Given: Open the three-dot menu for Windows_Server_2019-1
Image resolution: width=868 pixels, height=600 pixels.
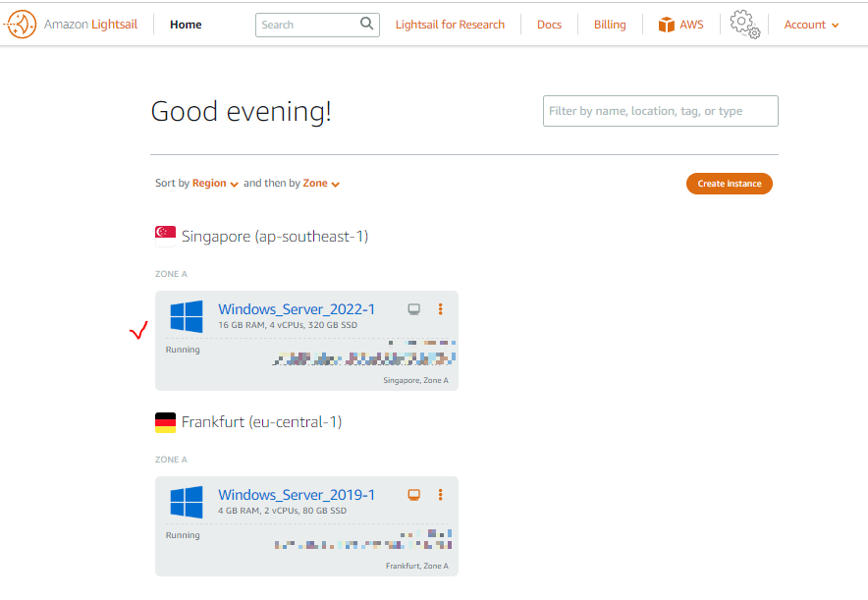Looking at the screenshot, I should click(441, 494).
